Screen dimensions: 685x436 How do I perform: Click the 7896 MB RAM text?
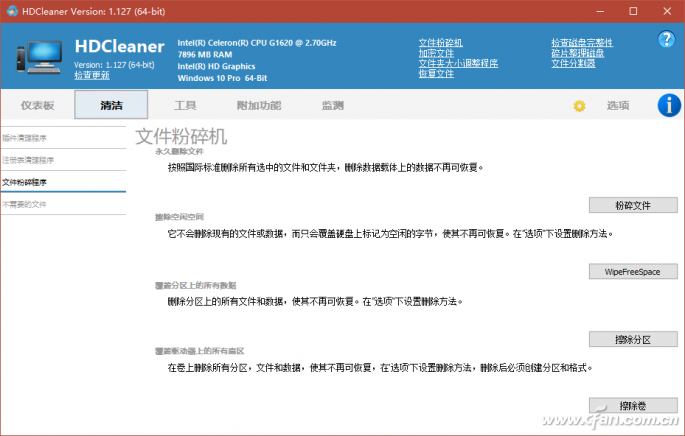click(205, 55)
